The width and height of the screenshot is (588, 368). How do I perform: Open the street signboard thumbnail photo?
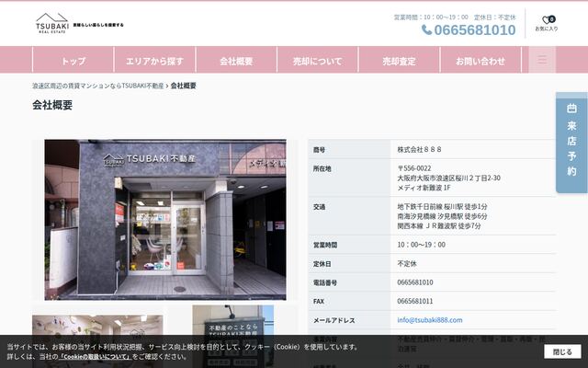click(232, 336)
